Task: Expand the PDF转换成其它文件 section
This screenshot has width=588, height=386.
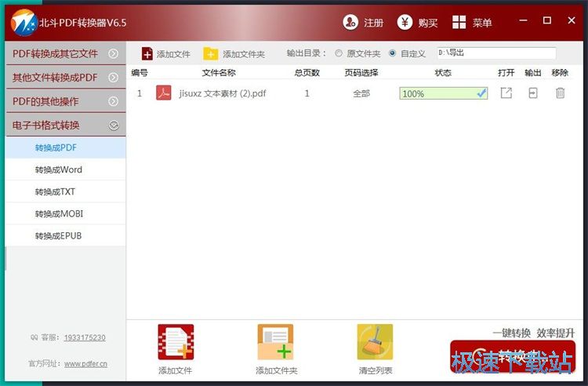Action: pos(66,53)
